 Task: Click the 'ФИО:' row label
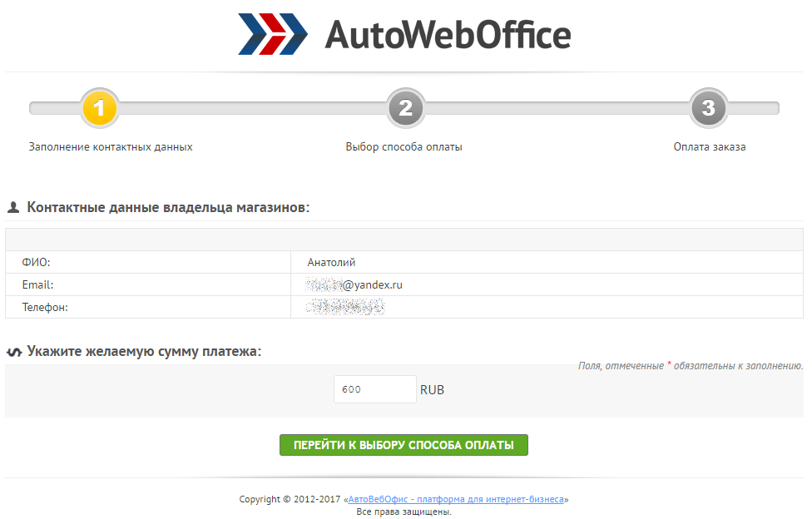point(36,263)
